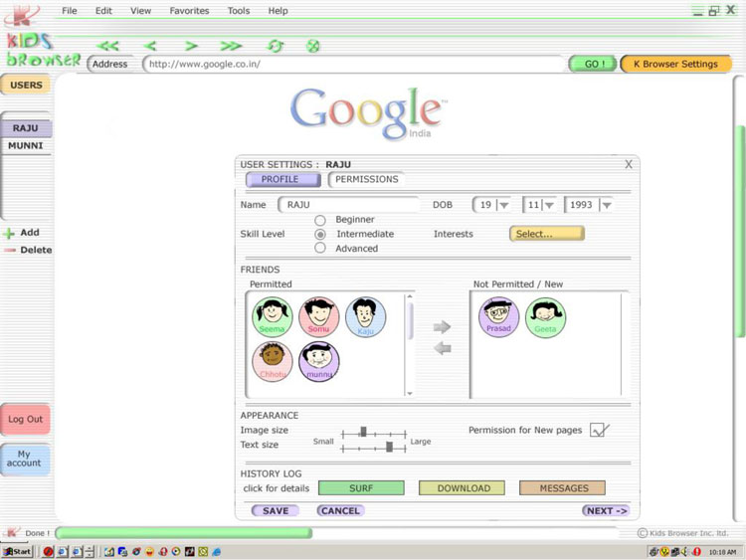The width and height of the screenshot is (746, 560).
Task: View the SURF history log
Action: point(361,488)
